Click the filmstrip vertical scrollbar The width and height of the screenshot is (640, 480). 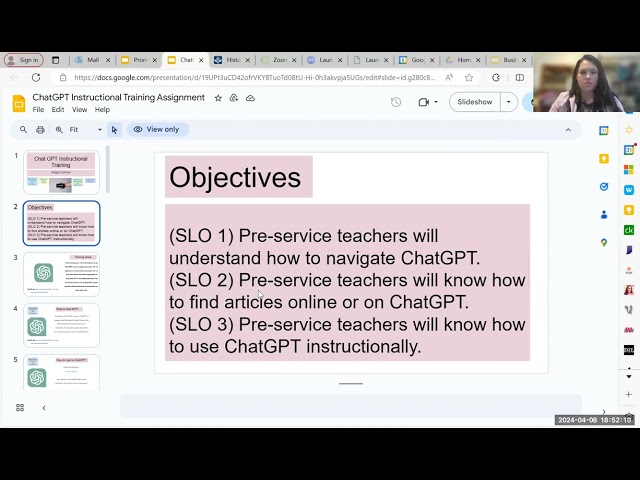pyautogui.click(x=107, y=169)
